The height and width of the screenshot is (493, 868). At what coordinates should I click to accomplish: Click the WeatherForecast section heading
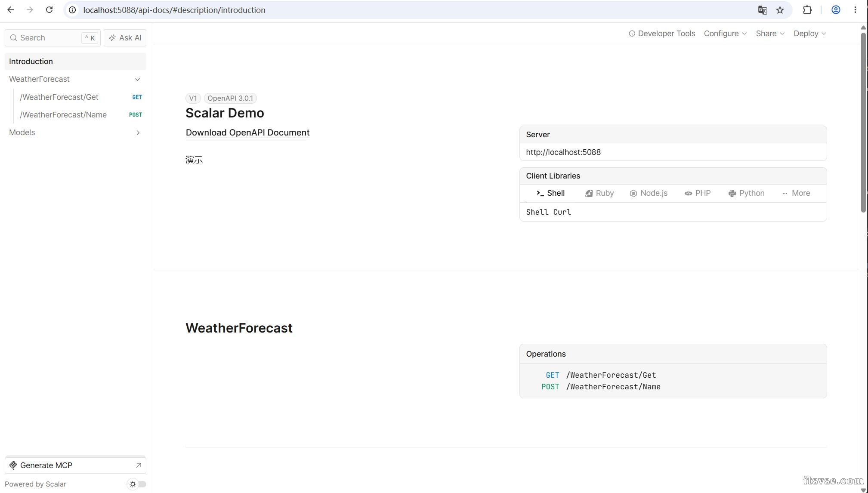[239, 328]
